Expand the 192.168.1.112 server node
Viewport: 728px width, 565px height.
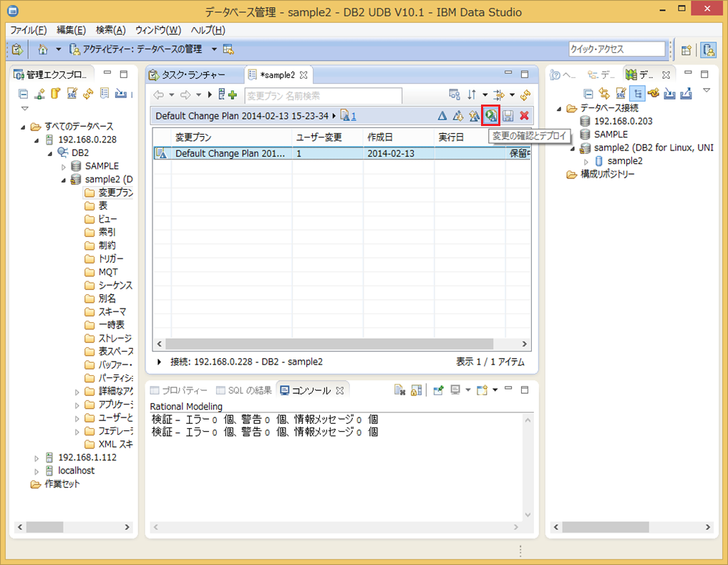pyautogui.click(x=37, y=458)
